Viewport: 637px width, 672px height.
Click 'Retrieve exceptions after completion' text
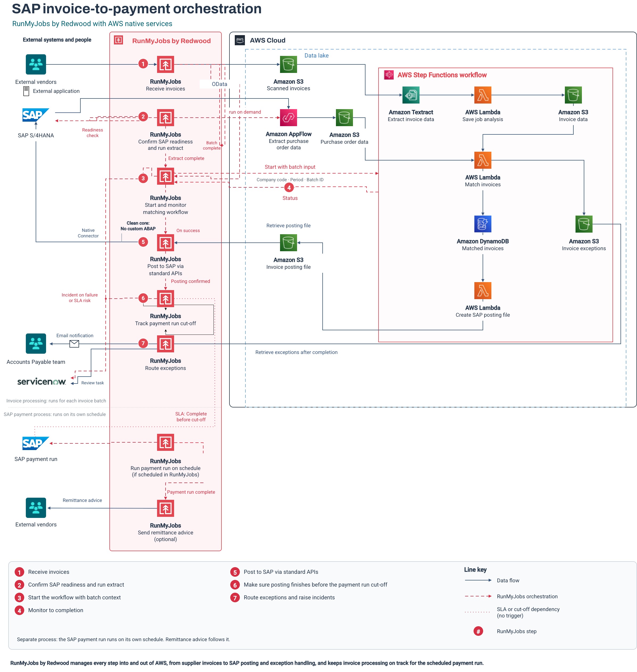(x=296, y=352)
